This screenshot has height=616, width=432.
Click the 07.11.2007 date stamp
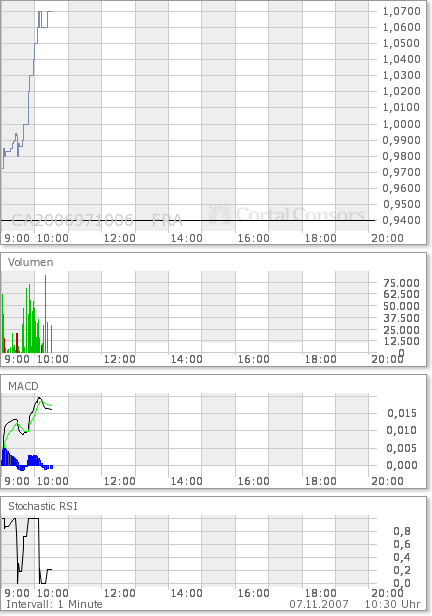point(319,604)
